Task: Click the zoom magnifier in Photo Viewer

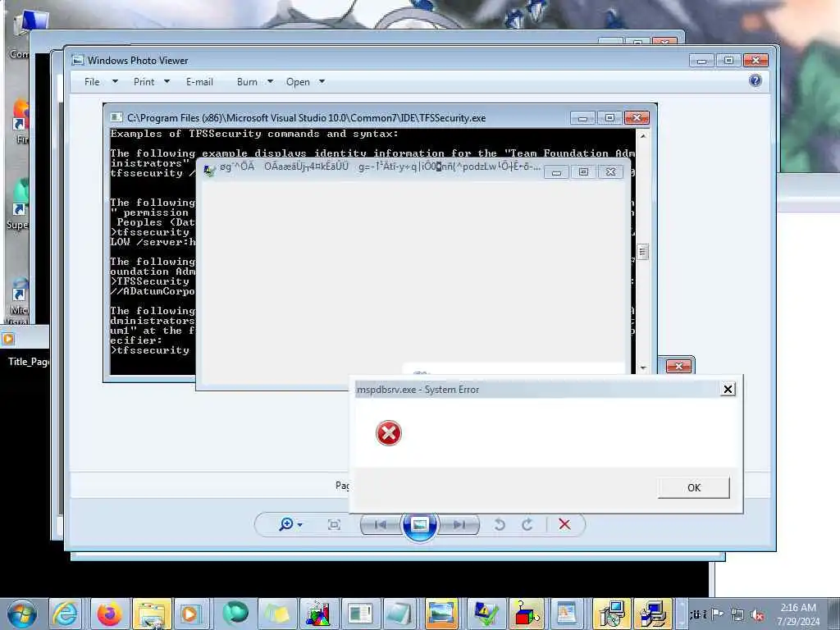Action: pos(290,524)
